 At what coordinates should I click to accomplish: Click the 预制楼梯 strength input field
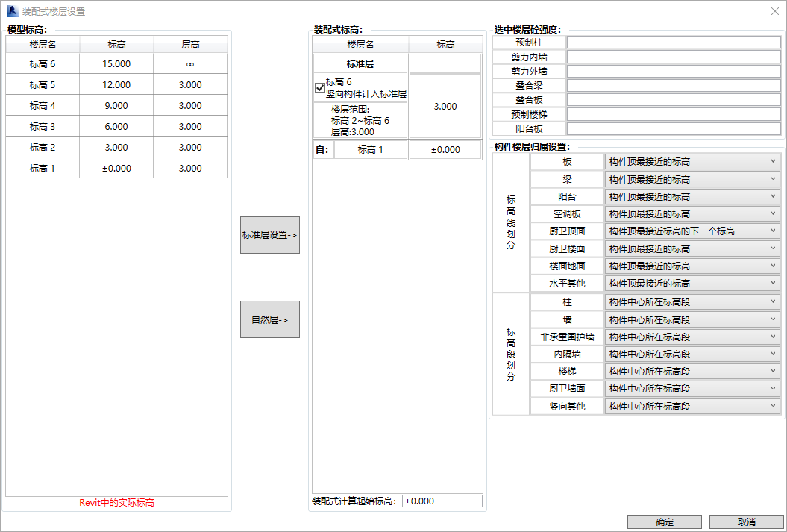pos(674,114)
